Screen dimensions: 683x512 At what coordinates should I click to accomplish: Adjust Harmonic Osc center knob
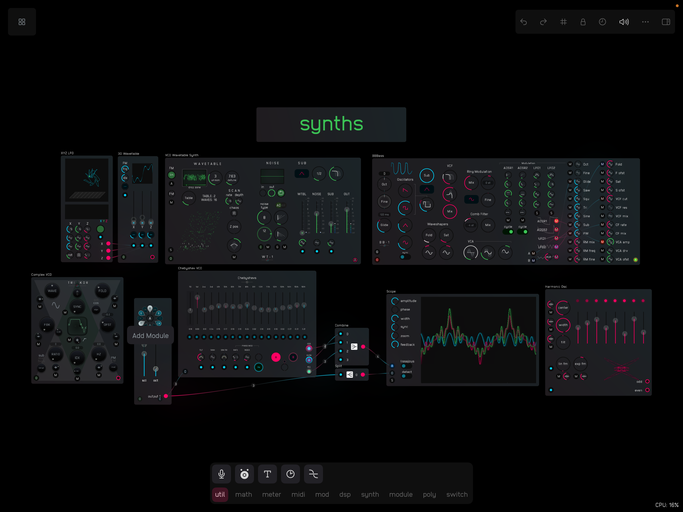point(563,308)
